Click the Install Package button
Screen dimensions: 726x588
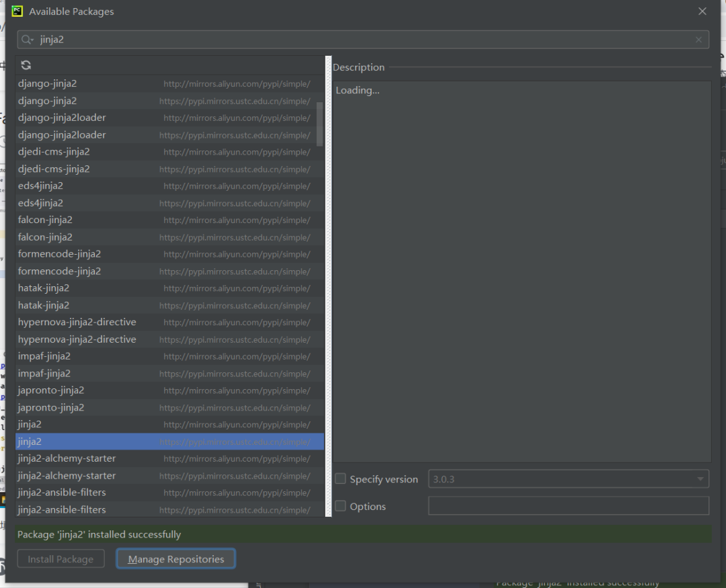click(61, 559)
